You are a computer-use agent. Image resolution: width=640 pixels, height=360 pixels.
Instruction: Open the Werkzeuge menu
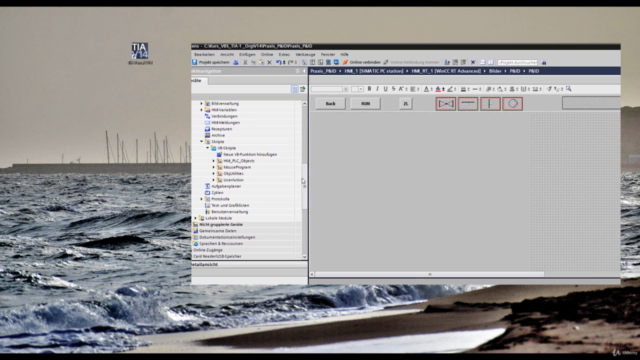tap(305, 54)
